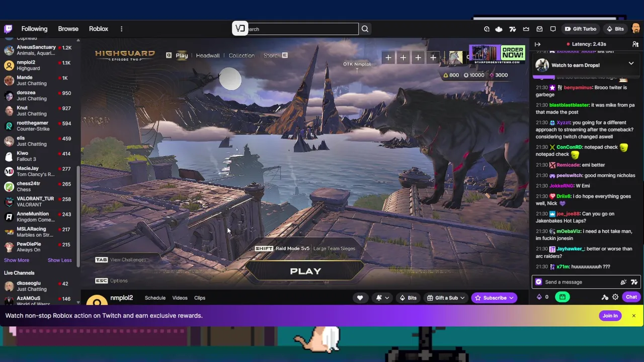Collapse sidebar list with Show Less

59,260
